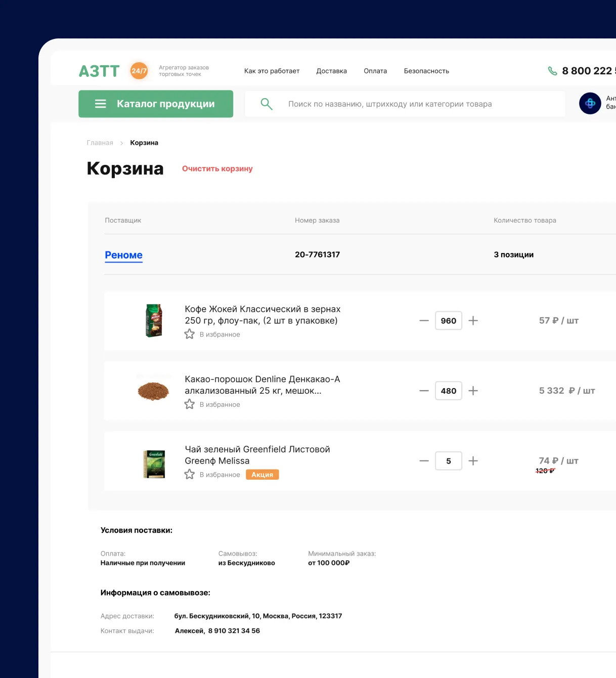Decrease quantity of Кофе Жокей with minus

pyautogui.click(x=424, y=321)
